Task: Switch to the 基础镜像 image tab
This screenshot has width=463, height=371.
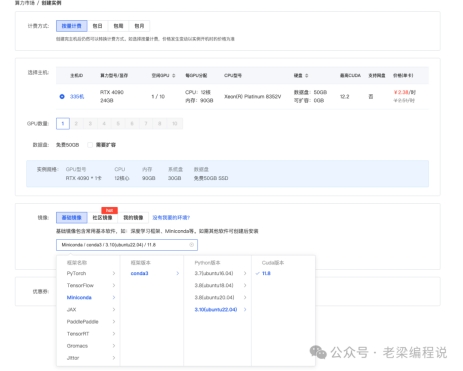Action: [72, 217]
